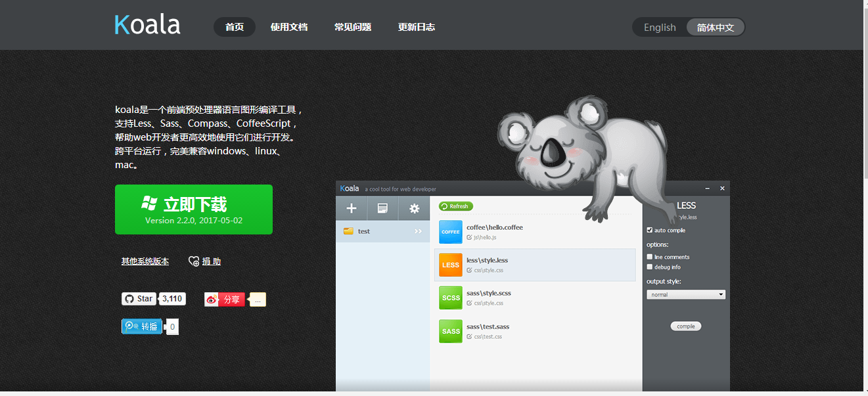Screen dimensions: 868x396
Task: Close the Koala app window
Action: [722, 188]
